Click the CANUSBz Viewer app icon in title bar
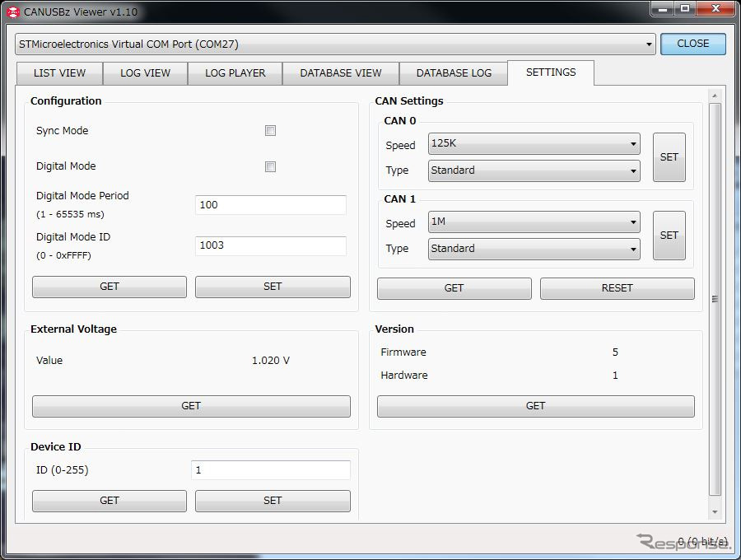Image resolution: width=741 pixels, height=560 pixels. click(12, 12)
